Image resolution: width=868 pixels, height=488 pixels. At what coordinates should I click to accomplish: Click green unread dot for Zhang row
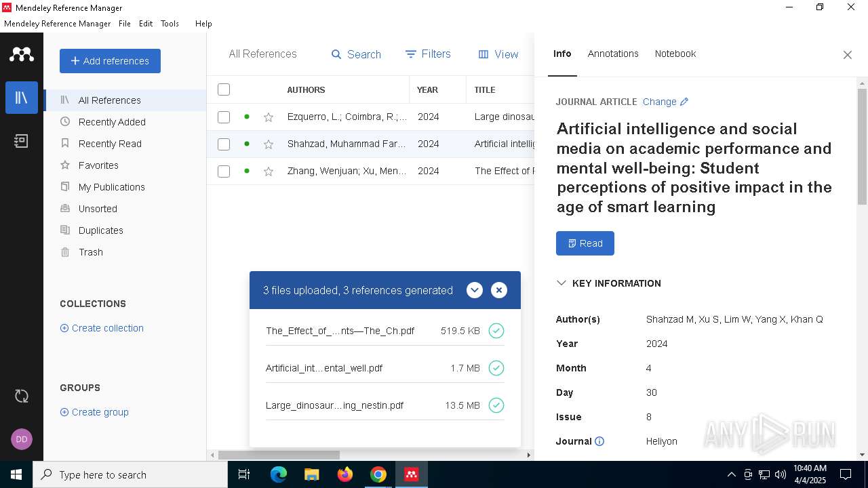[x=247, y=171]
